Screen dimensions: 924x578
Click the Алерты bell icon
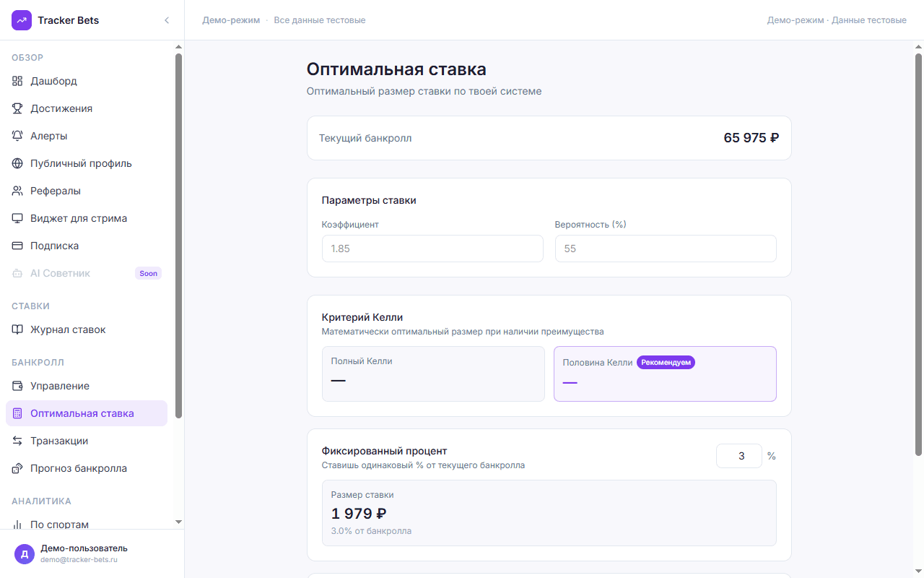(x=17, y=136)
